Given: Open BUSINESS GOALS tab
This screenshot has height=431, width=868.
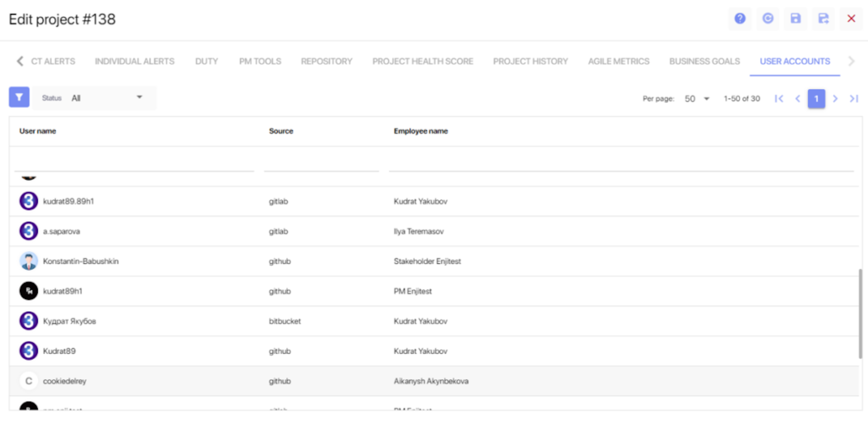Looking at the screenshot, I should click(x=704, y=62).
